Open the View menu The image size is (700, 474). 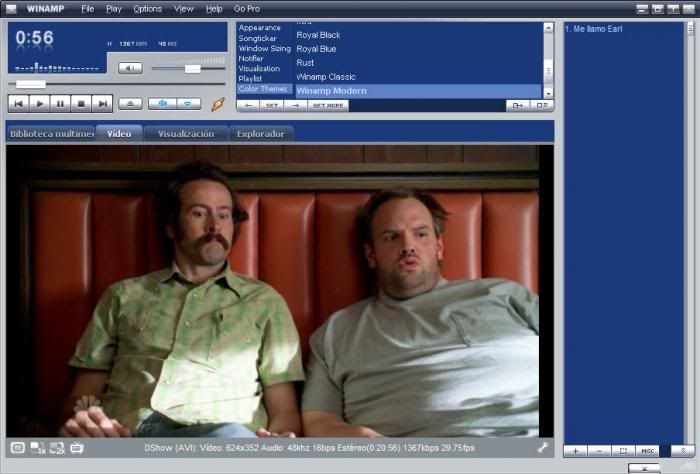pos(183,9)
